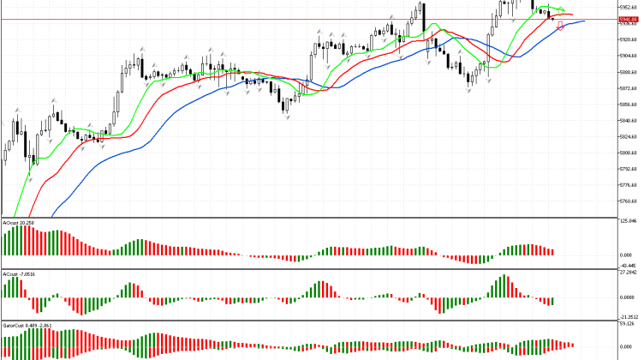The height and width of the screenshot is (360, 644).
Task: Click divider between AOcust and ACcust panels
Action: (308, 269)
